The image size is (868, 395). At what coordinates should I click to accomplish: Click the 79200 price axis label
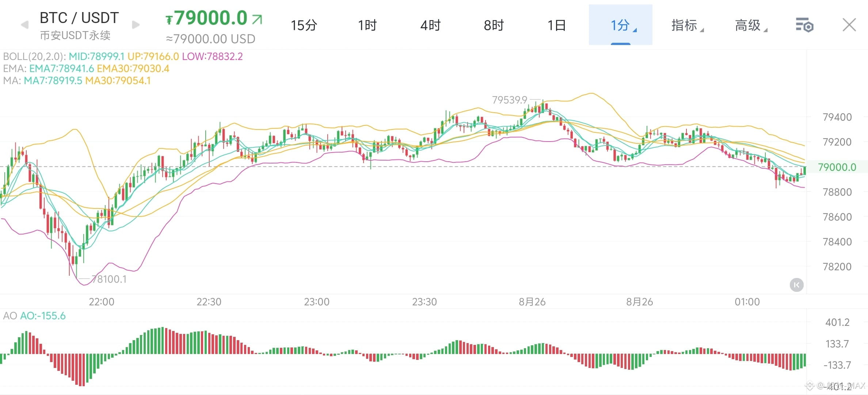tap(837, 142)
